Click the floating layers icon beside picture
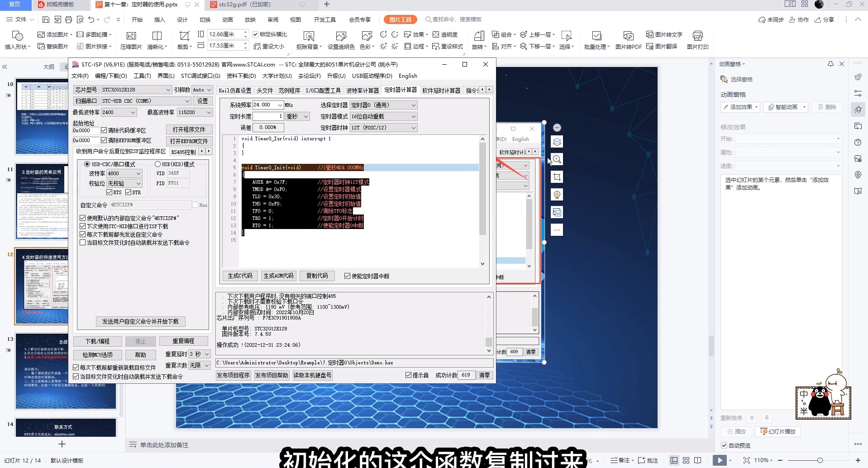 point(557,142)
